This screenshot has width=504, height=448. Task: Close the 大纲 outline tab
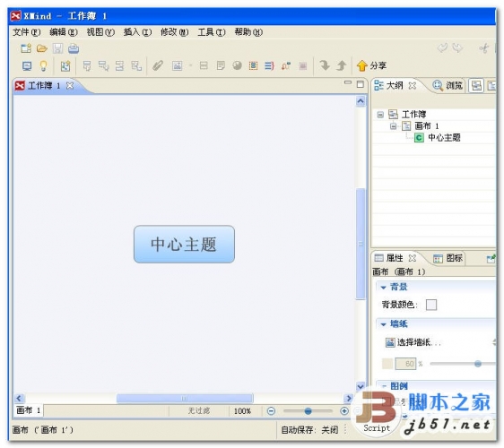413,86
